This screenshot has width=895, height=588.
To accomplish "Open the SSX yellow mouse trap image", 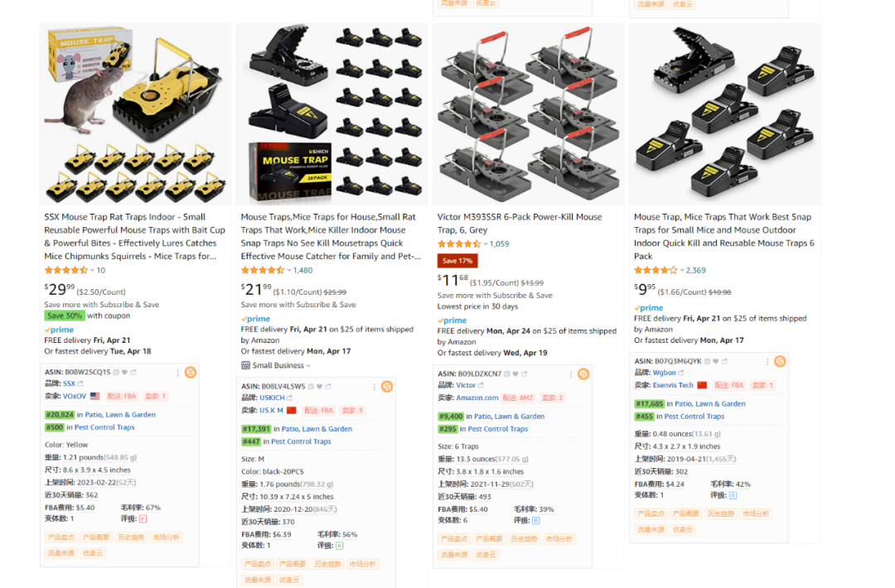I will [135, 114].
